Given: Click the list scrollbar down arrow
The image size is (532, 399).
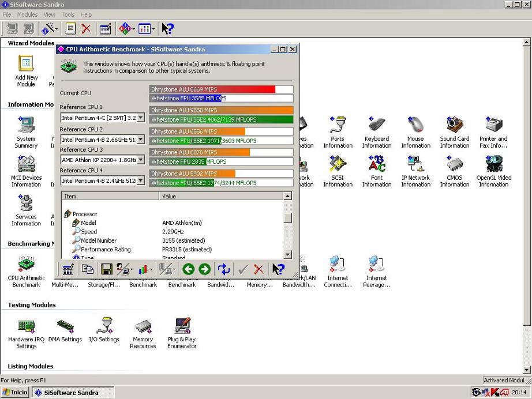Looking at the screenshot, I should pos(287,254).
